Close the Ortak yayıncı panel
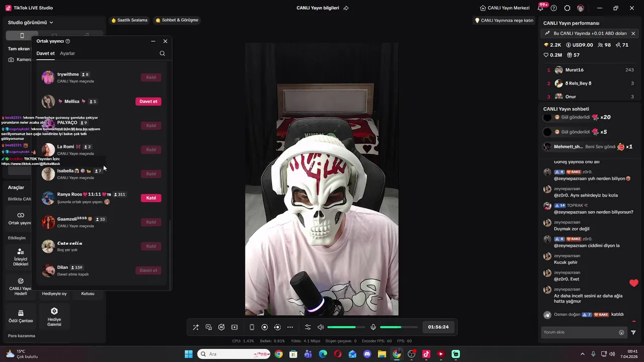This screenshot has width=644, height=362. [165, 41]
